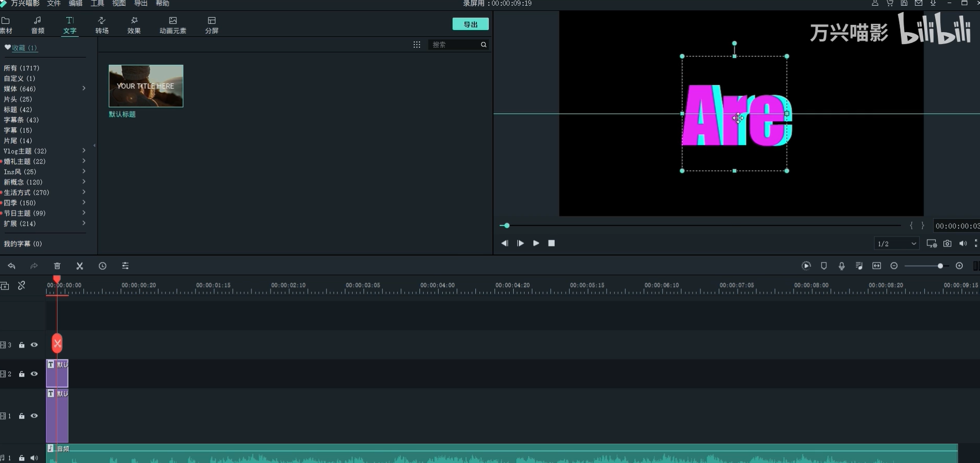Click the 导出 export button
Viewport: 980px width, 463px height.
[470, 24]
